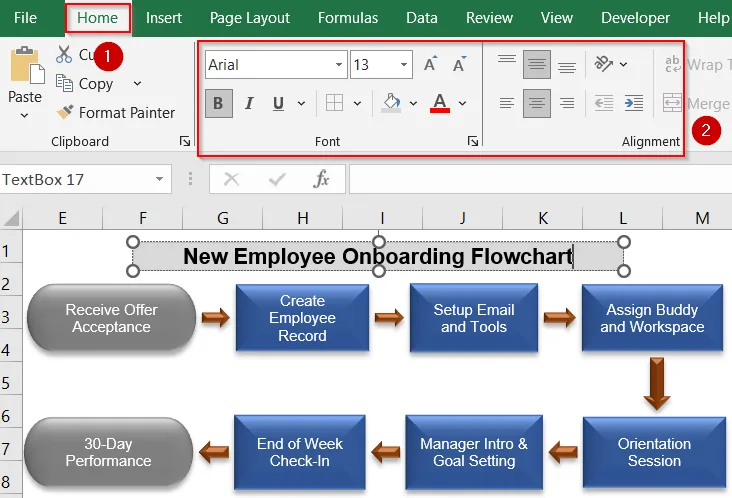Toggle Italic formatting

pos(249,103)
